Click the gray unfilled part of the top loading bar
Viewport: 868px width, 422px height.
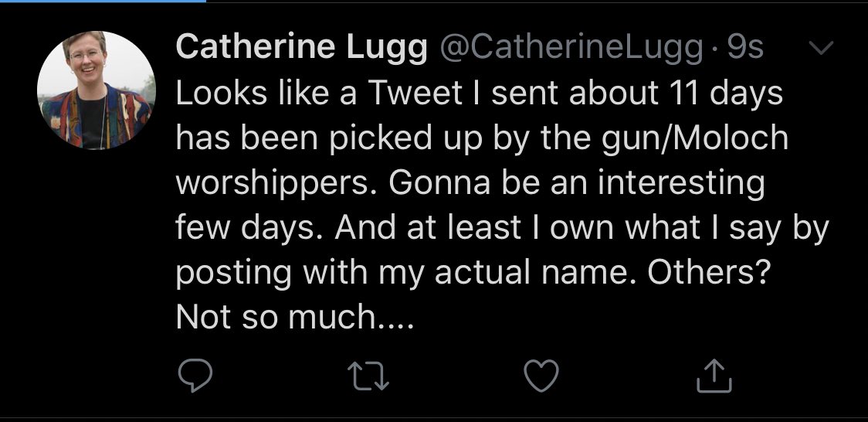[537, 1]
